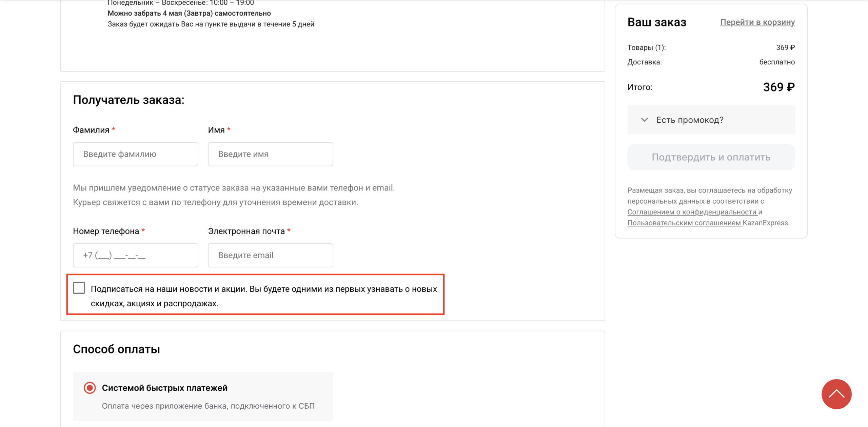Click the red scroll-to-top arrow button
The width and height of the screenshot is (868, 427).
coord(836,394)
